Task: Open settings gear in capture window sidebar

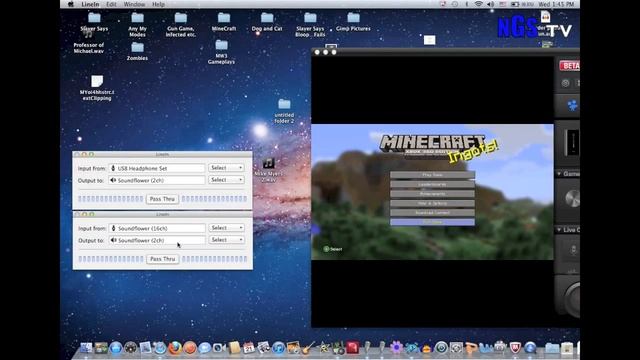Action: pyautogui.click(x=565, y=83)
